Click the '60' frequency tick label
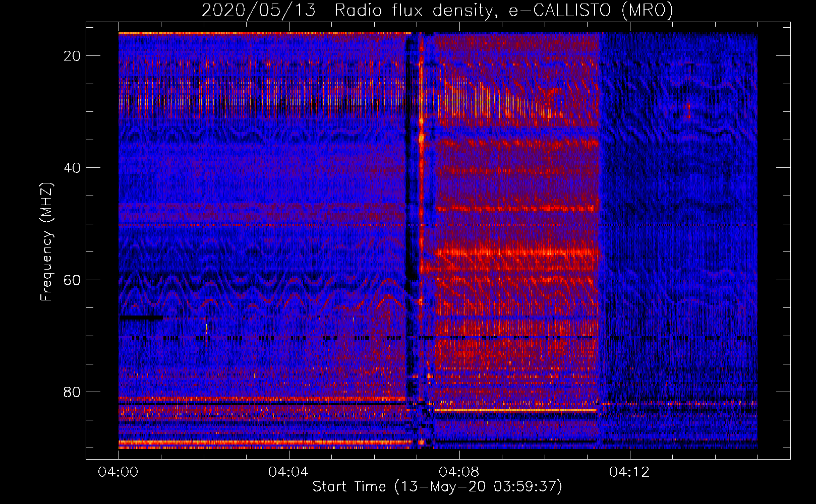Viewport: 816px width, 504px height. [x=73, y=280]
